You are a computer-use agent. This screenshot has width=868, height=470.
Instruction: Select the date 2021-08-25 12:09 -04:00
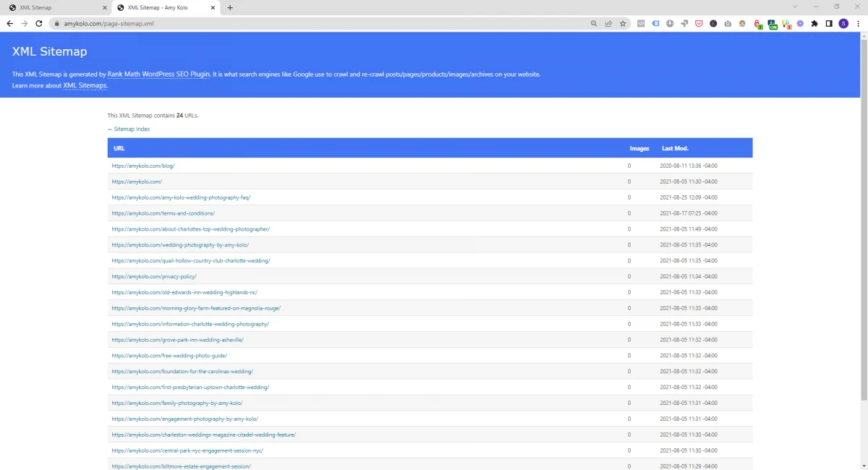click(x=689, y=197)
